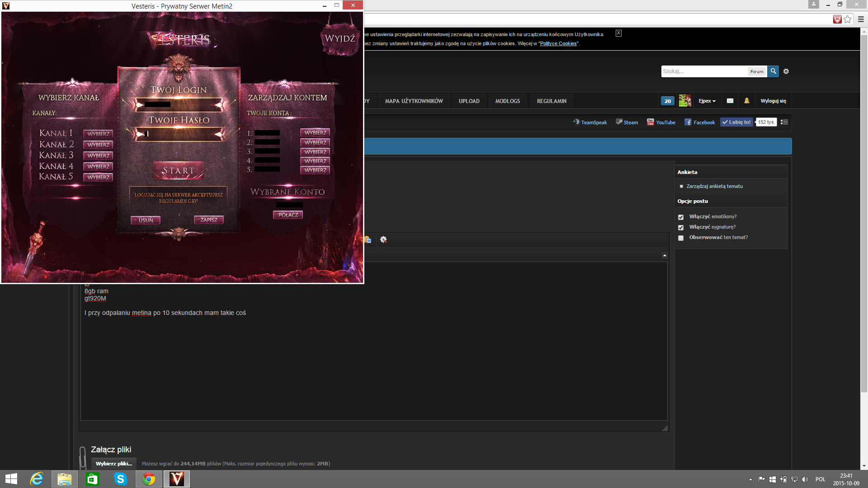
Task: Click the Wybierz pliki attach button
Action: [113, 464]
